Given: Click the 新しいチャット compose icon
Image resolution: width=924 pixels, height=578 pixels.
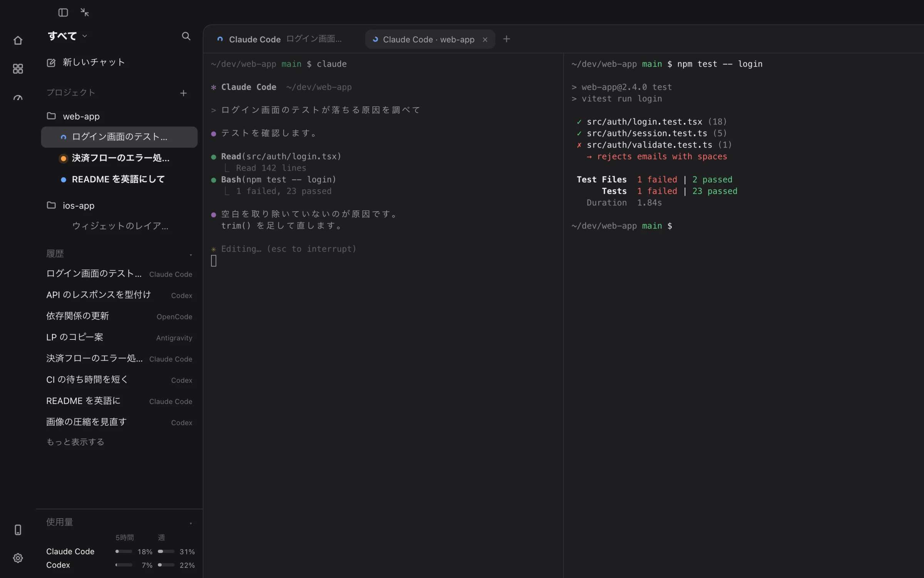Looking at the screenshot, I should [51, 62].
